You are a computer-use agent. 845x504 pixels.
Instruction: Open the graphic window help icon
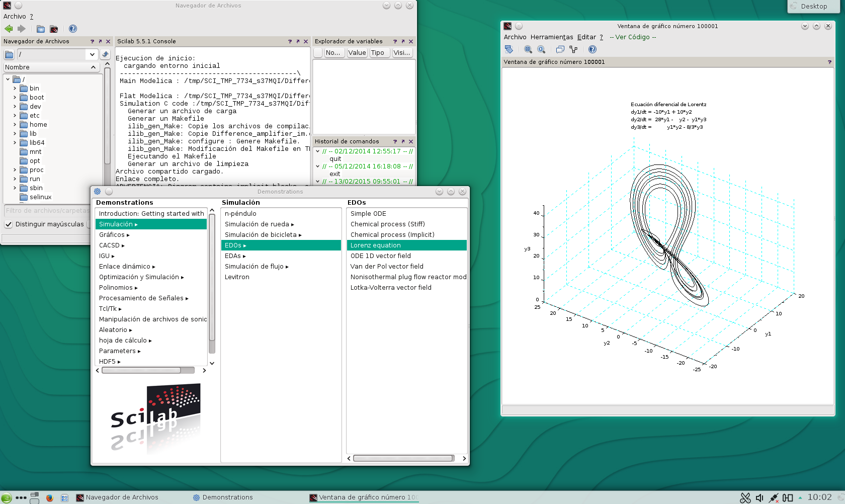pyautogui.click(x=593, y=49)
